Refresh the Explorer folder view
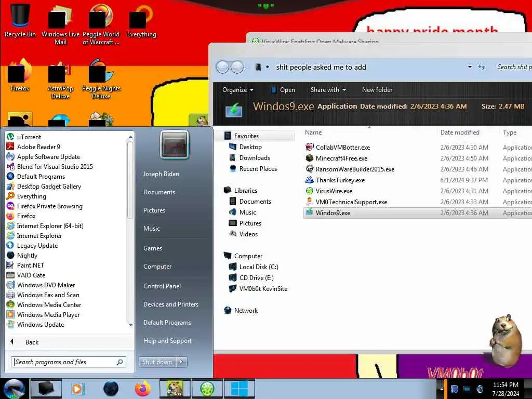Viewport: 532px width, 399px height. (482, 67)
